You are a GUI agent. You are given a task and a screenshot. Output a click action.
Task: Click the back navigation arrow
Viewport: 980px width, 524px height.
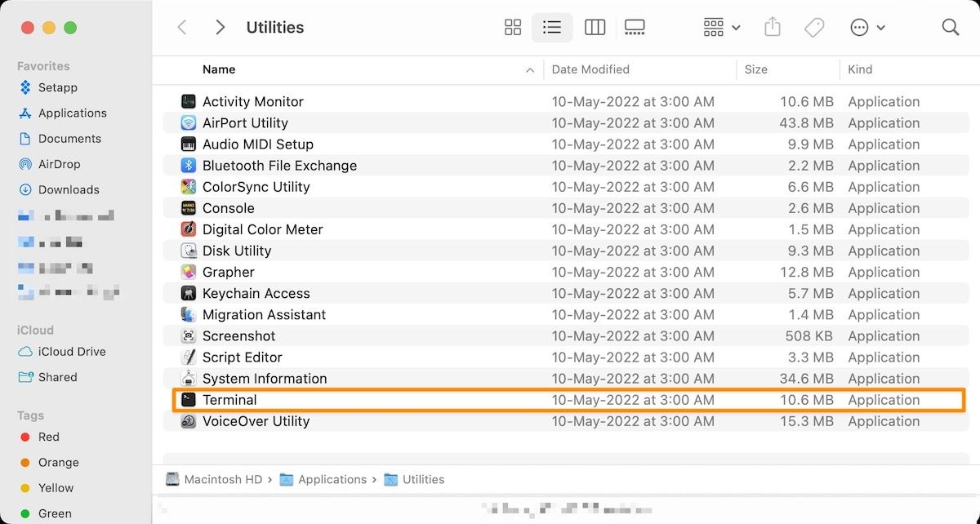pos(182,27)
